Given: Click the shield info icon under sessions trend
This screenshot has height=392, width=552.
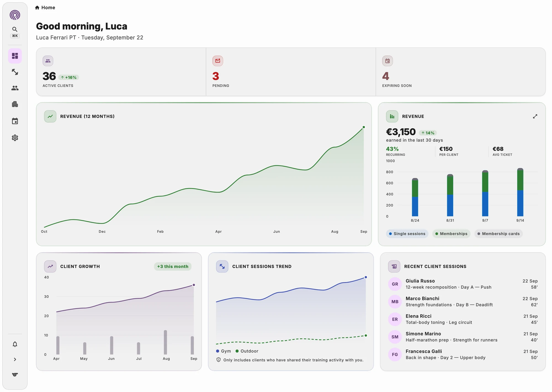Looking at the screenshot, I should pos(219,360).
